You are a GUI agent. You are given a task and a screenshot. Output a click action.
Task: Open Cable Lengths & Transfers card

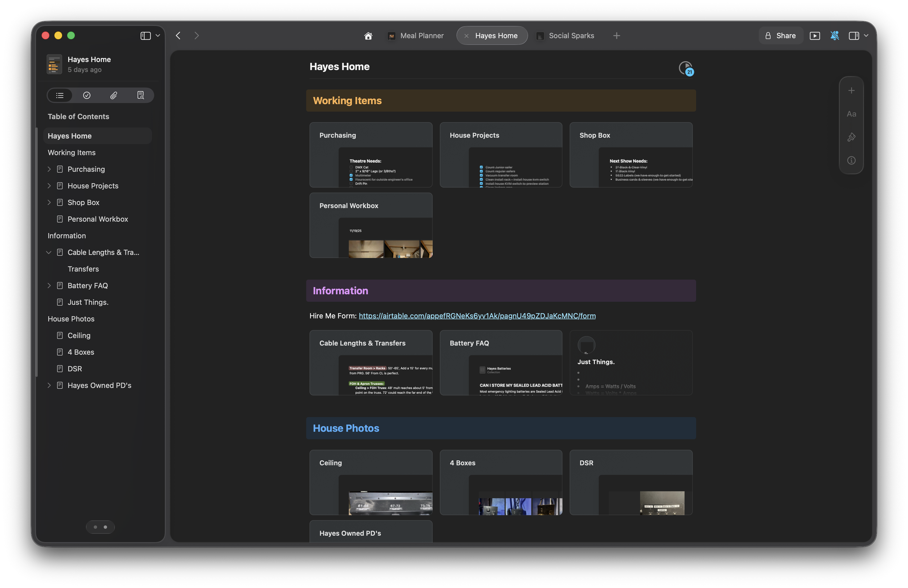(371, 363)
